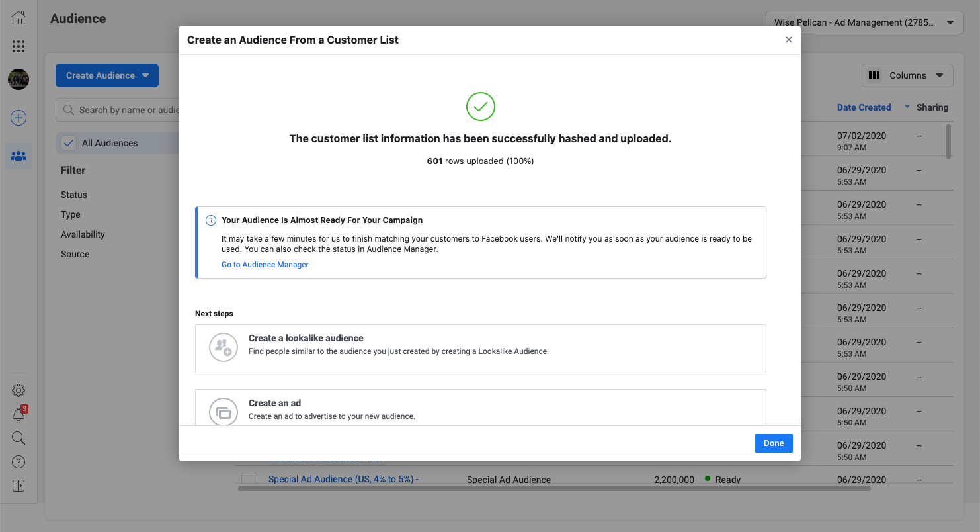Click the Next steps heading

(x=214, y=314)
